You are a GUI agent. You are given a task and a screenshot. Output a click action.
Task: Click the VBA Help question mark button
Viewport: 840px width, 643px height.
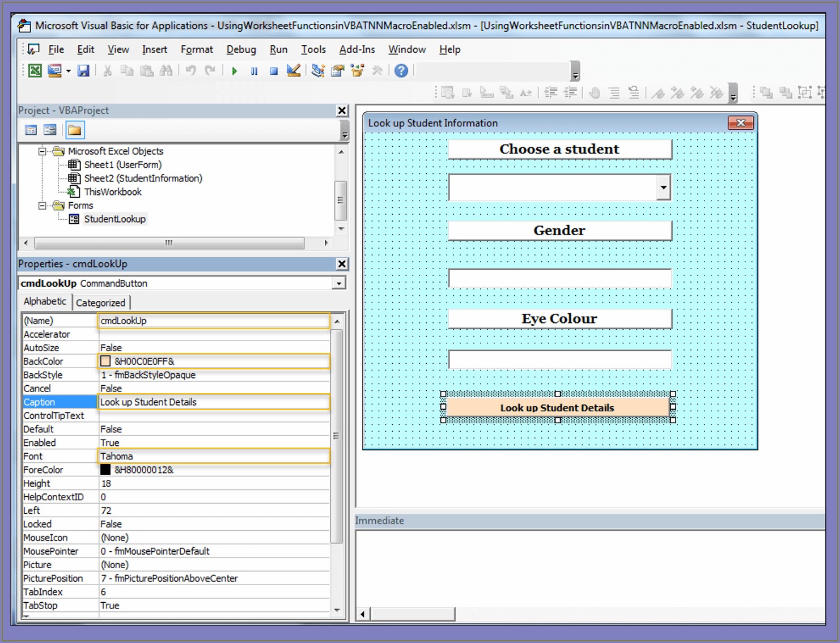401,70
